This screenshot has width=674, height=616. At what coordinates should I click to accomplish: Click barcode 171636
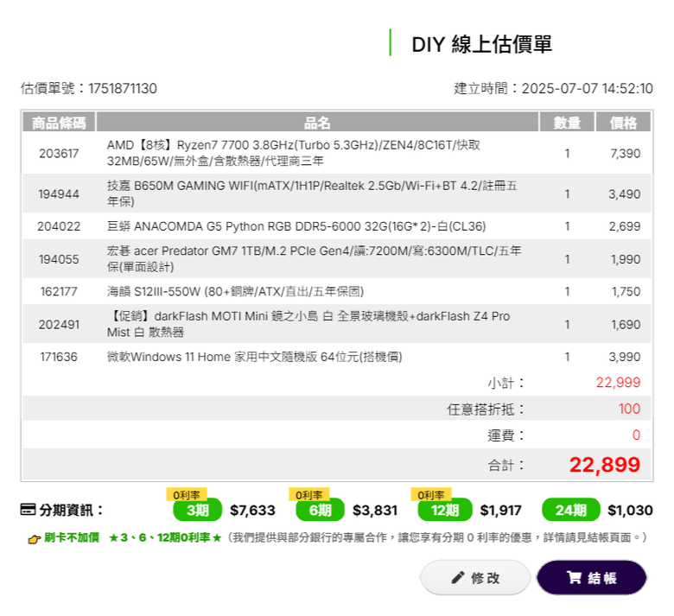(x=59, y=357)
